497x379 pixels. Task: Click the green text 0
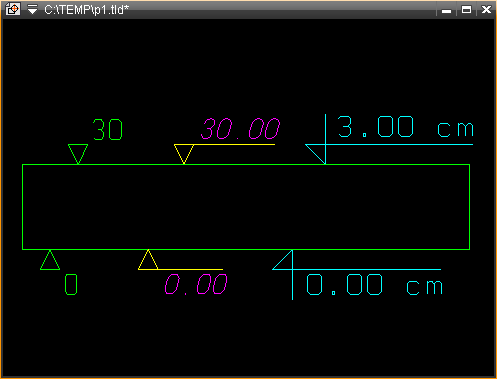click(71, 285)
